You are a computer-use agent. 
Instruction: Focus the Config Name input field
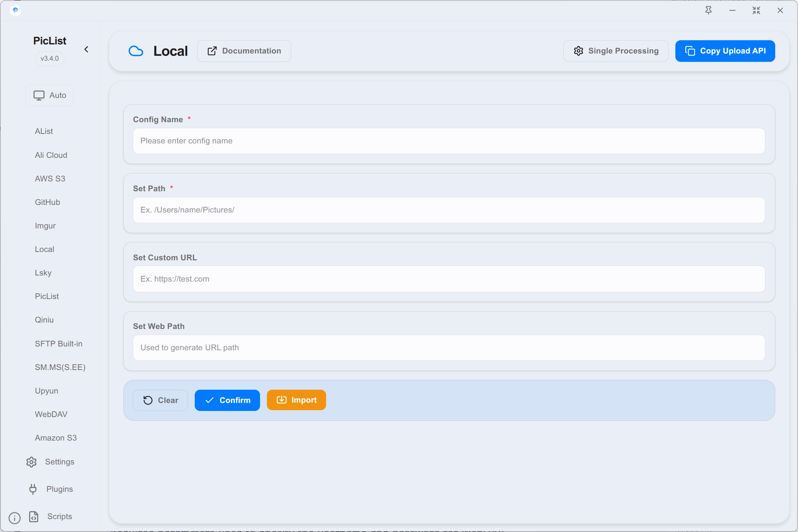point(449,141)
